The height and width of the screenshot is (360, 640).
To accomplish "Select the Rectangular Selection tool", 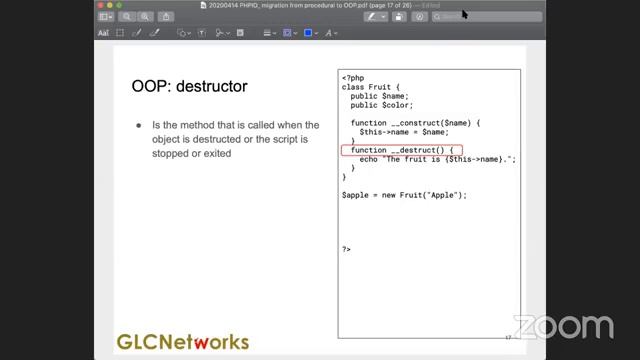I will tap(120, 33).
